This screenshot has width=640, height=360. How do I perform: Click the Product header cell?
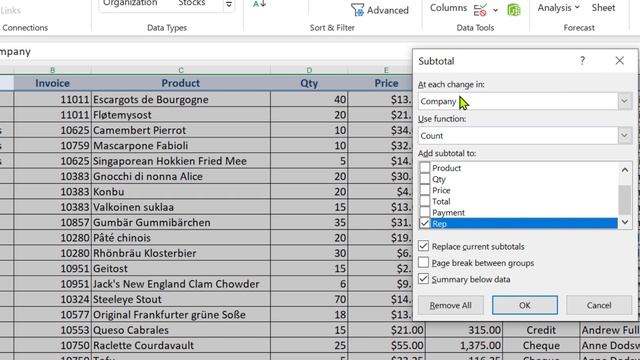tap(181, 83)
